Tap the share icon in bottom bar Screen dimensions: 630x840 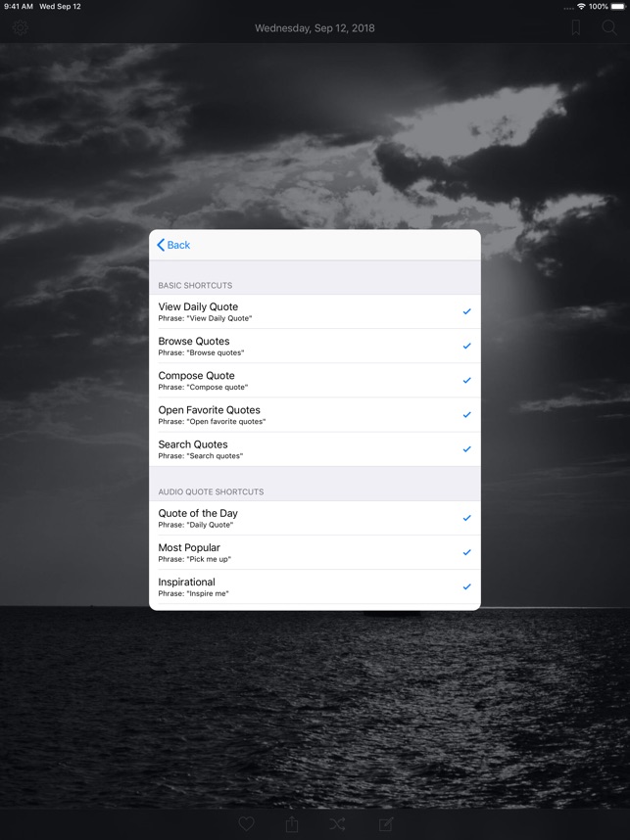tap(292, 823)
